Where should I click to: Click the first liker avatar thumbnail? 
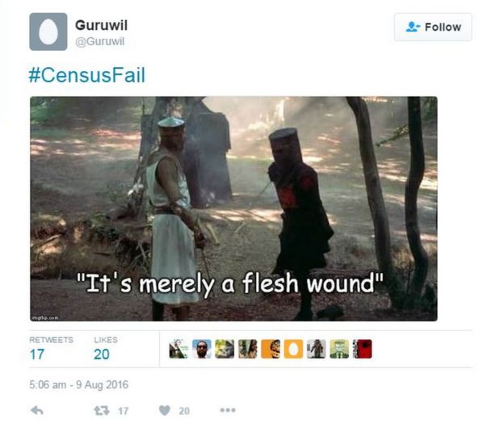pyautogui.click(x=178, y=349)
